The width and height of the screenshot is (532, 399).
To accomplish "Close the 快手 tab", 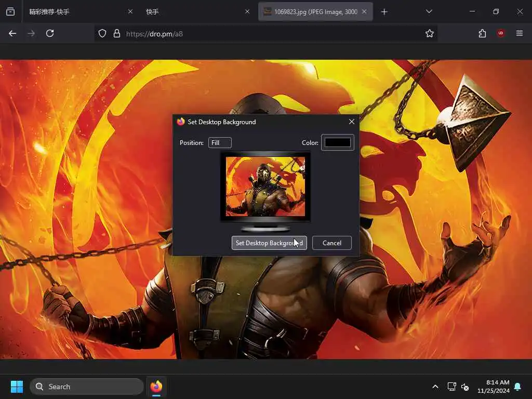I will [x=247, y=11].
